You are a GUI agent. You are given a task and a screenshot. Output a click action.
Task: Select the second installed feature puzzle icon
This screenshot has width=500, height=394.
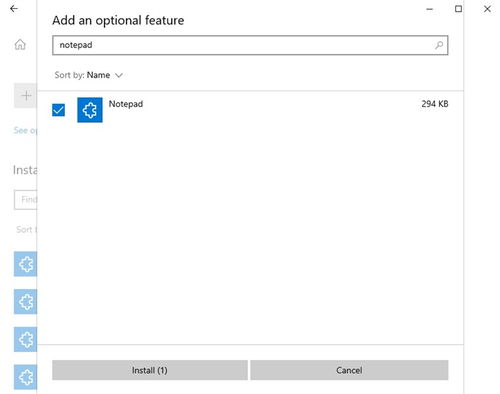point(26,302)
